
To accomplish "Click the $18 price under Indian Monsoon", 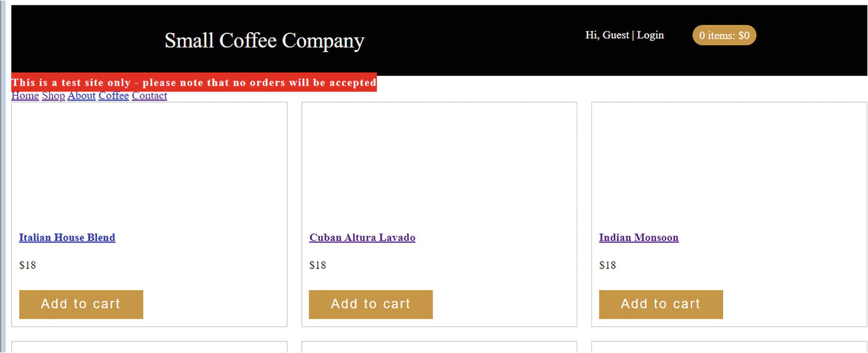I will pyautogui.click(x=607, y=265).
